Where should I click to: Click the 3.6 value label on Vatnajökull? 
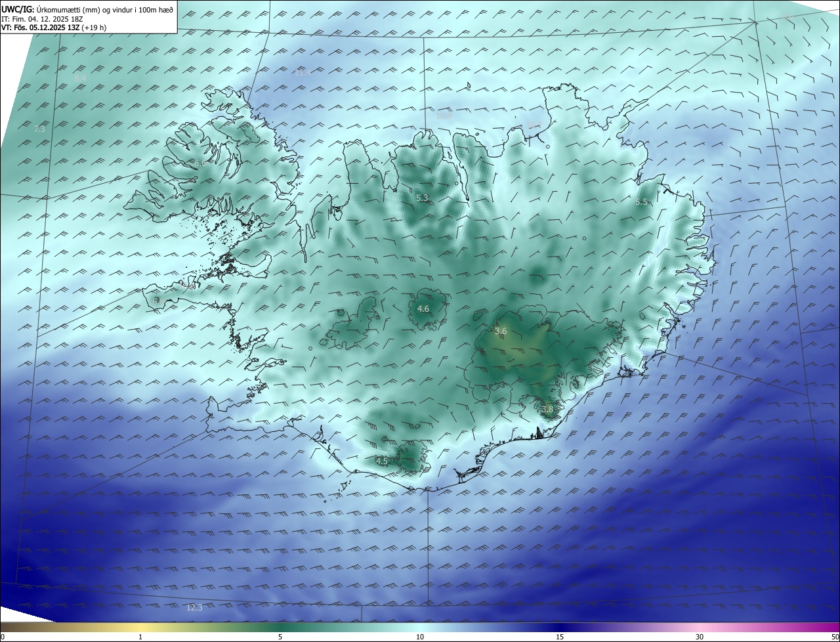tap(501, 332)
